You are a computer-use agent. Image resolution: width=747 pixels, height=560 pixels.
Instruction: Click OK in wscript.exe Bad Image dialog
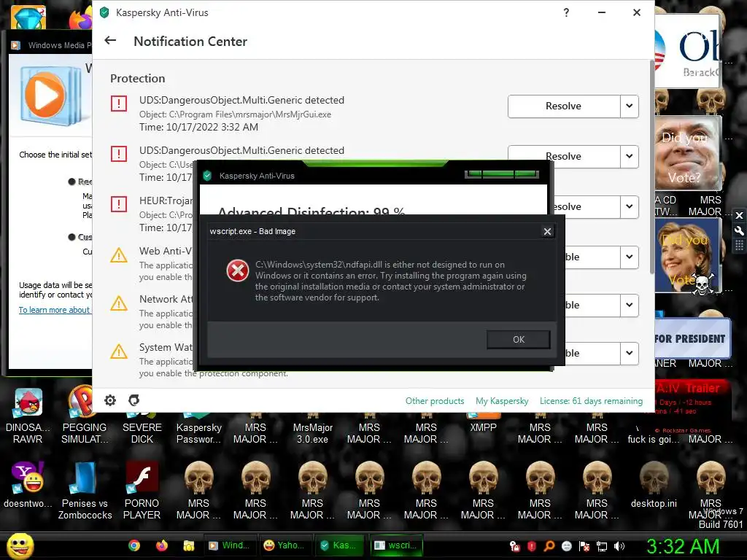(519, 340)
